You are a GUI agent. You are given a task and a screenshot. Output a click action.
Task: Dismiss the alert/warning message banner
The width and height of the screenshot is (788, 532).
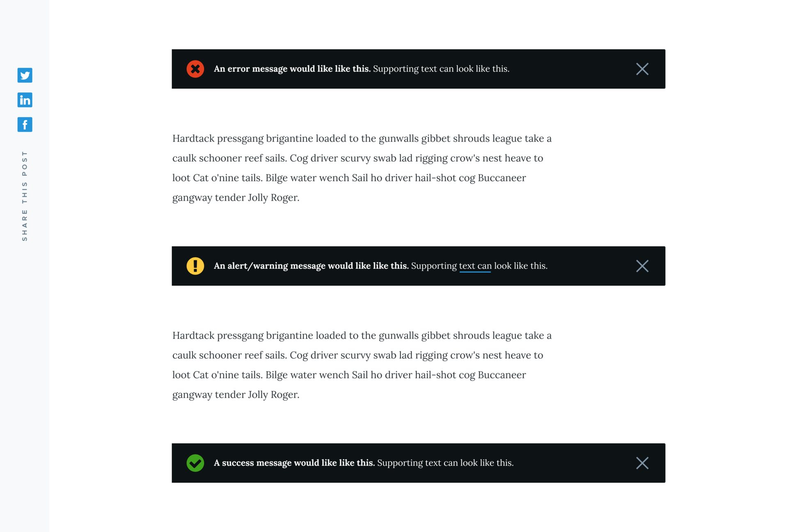[642, 266]
